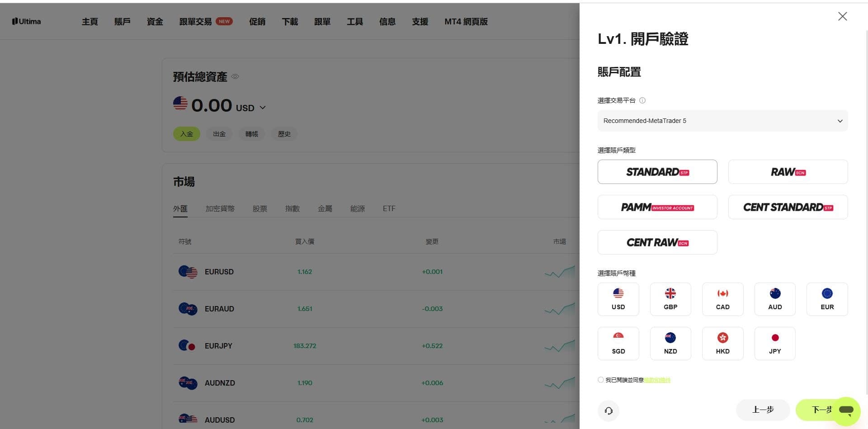Choose SGD account currency

point(618,344)
